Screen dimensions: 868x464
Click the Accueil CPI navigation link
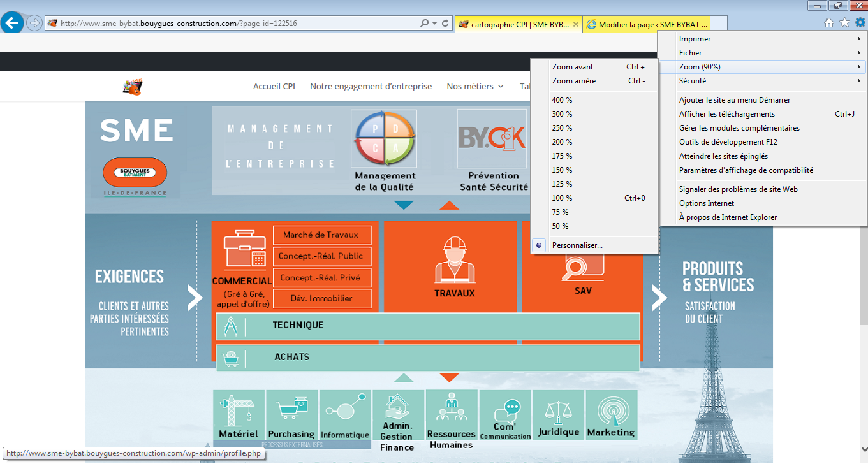point(274,87)
